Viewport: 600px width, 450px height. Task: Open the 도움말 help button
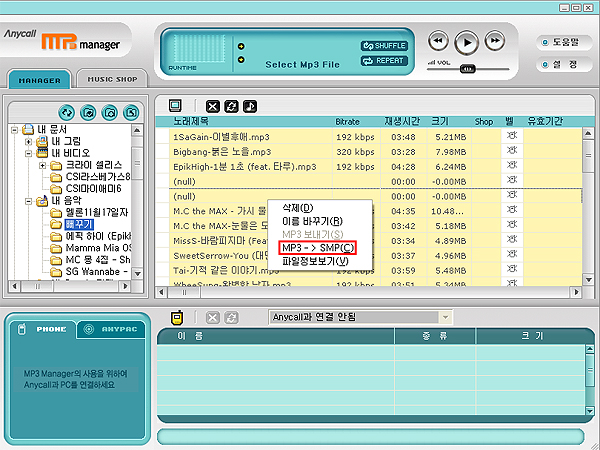[564, 42]
